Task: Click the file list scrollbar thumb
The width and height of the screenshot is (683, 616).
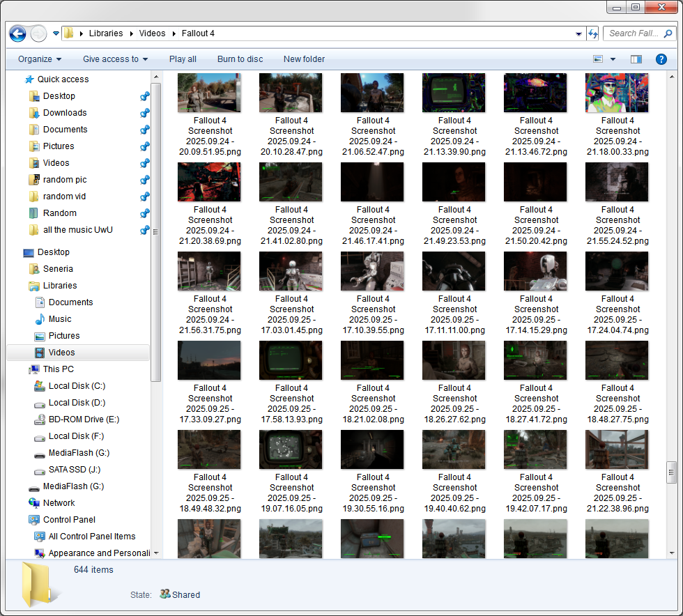Action: point(671,474)
